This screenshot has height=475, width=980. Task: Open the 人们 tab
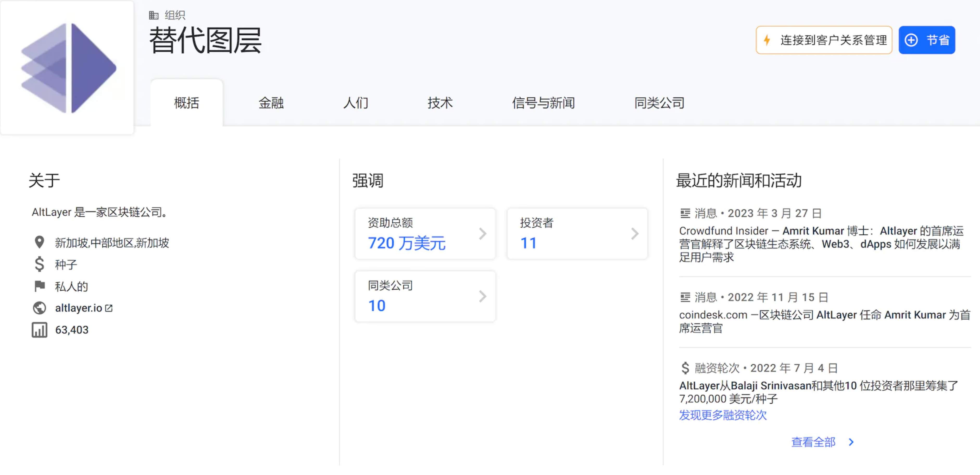tap(355, 103)
